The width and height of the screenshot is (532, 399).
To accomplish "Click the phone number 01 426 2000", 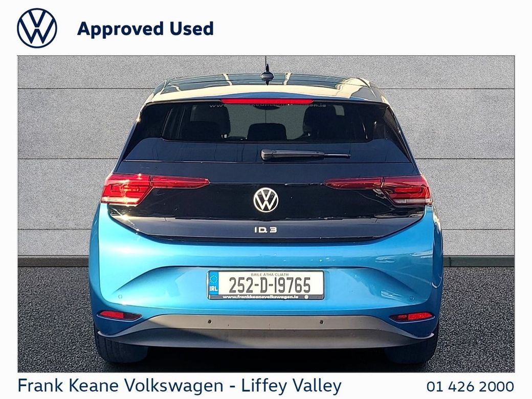I will pos(470,387).
